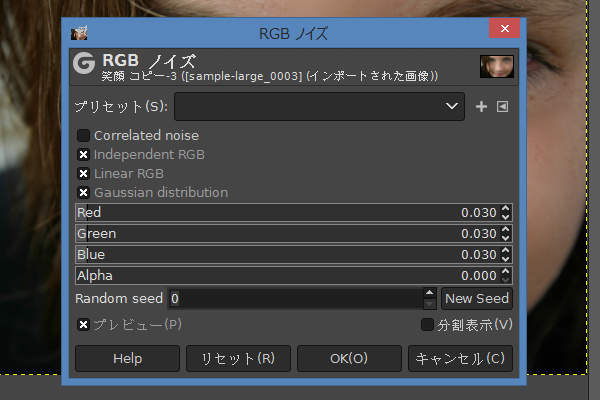The width and height of the screenshot is (600, 400).
Task: Decrease Random seed with down arrow
Action: [x=430, y=304]
